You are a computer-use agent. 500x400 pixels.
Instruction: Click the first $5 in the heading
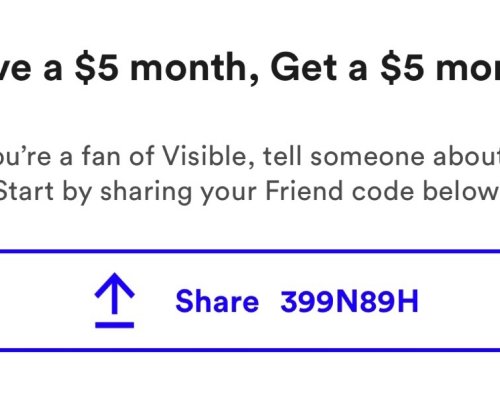[96, 68]
